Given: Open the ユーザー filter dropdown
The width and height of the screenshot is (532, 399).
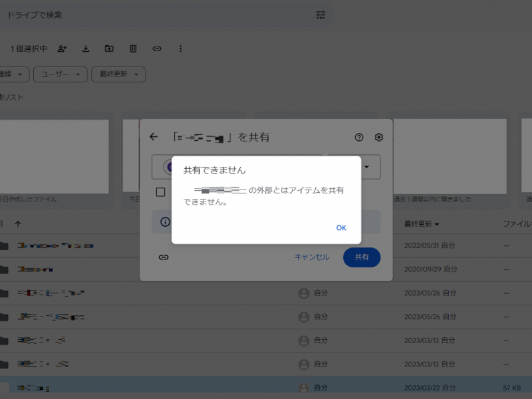Looking at the screenshot, I should coord(61,74).
